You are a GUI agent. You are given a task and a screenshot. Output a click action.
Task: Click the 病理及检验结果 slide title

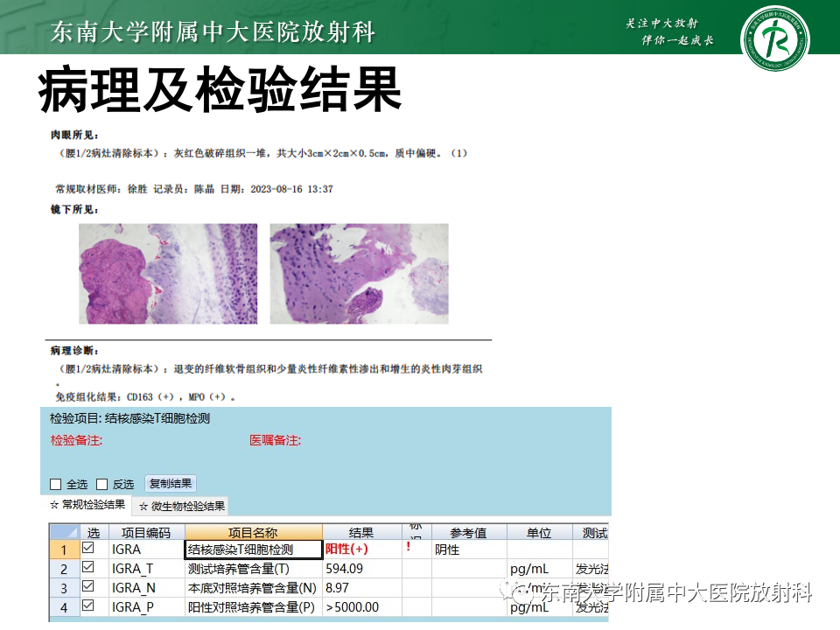click(x=220, y=90)
